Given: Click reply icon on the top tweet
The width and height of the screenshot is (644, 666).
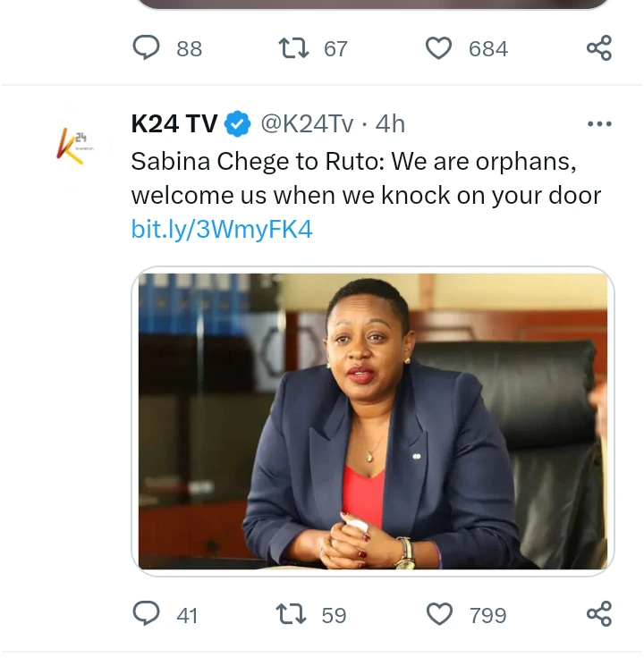Looking at the screenshot, I should click(x=146, y=47).
